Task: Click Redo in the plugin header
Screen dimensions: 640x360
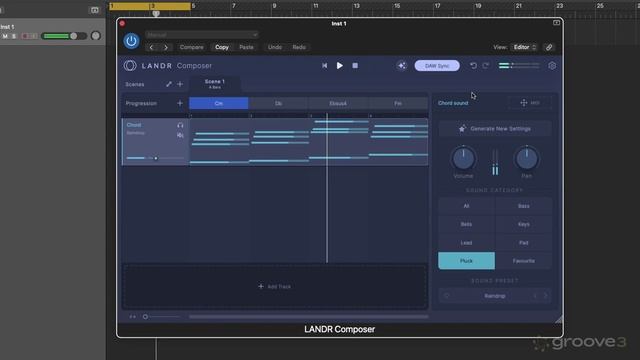Action: [299, 47]
